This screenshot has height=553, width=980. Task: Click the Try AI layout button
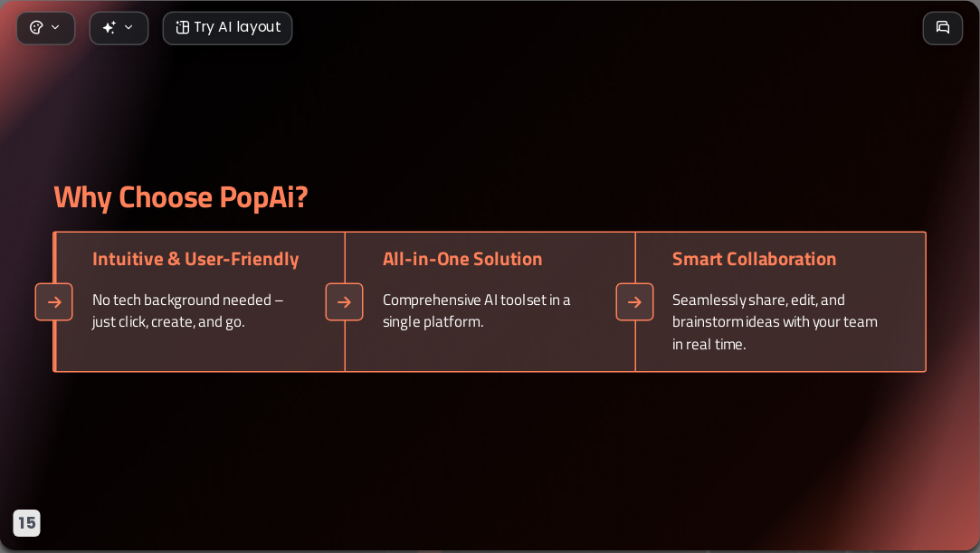pos(227,28)
